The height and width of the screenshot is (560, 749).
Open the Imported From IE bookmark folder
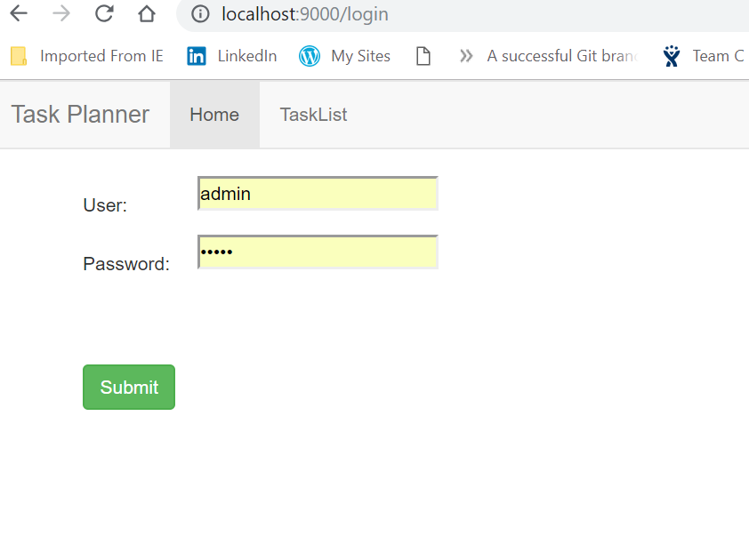pos(87,56)
